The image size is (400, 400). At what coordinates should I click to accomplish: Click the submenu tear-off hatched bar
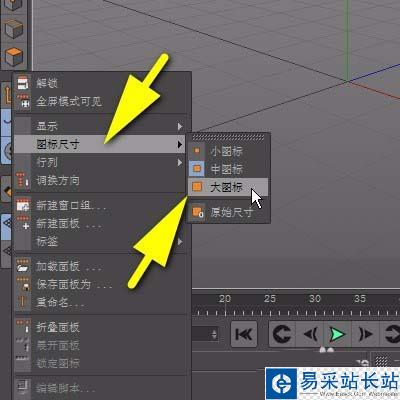pyautogui.click(x=228, y=138)
